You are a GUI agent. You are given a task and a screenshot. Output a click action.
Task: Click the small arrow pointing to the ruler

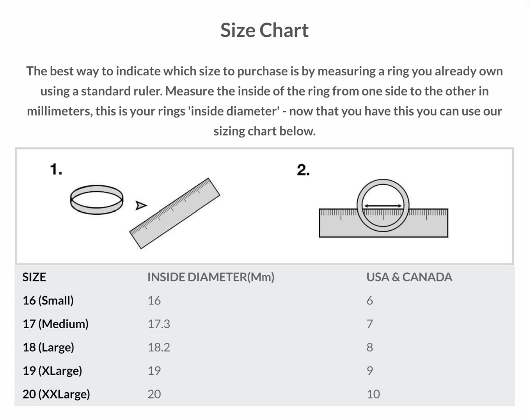coord(141,205)
